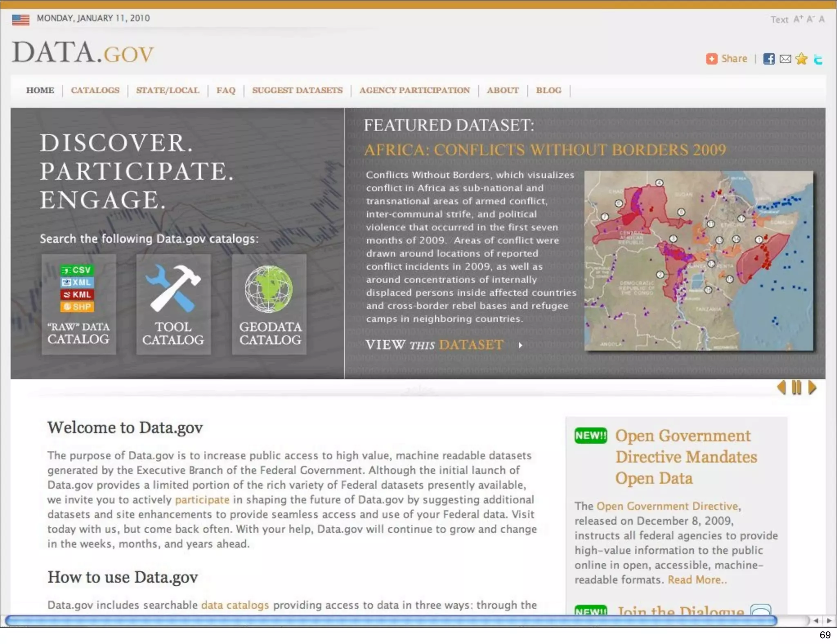The width and height of the screenshot is (837, 644).
Task: Click the email envelope share icon
Action: click(x=785, y=59)
